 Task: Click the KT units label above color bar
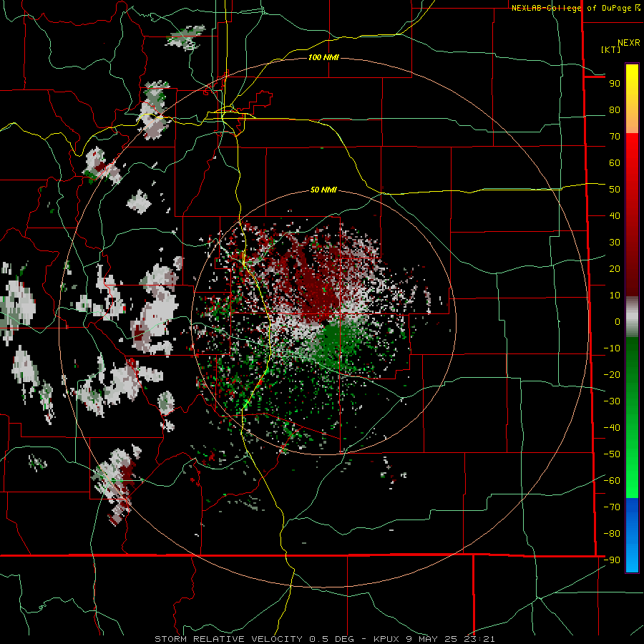click(611, 49)
